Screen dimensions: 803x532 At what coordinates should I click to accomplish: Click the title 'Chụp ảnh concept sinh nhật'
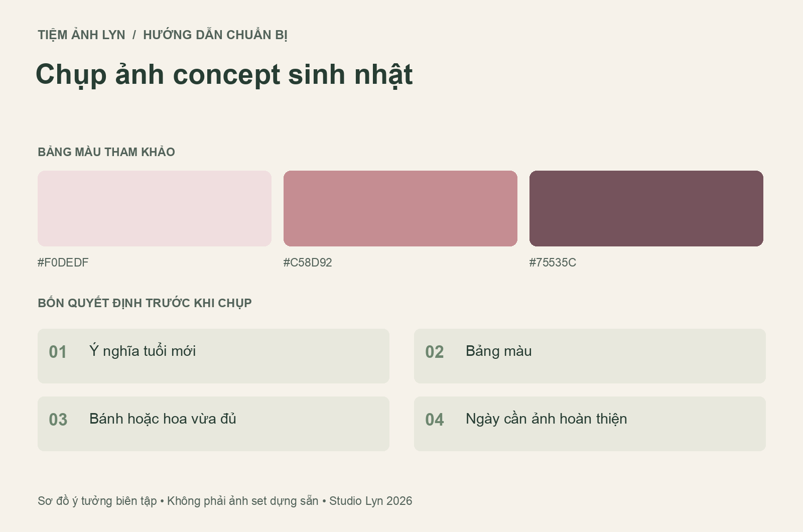pos(224,75)
